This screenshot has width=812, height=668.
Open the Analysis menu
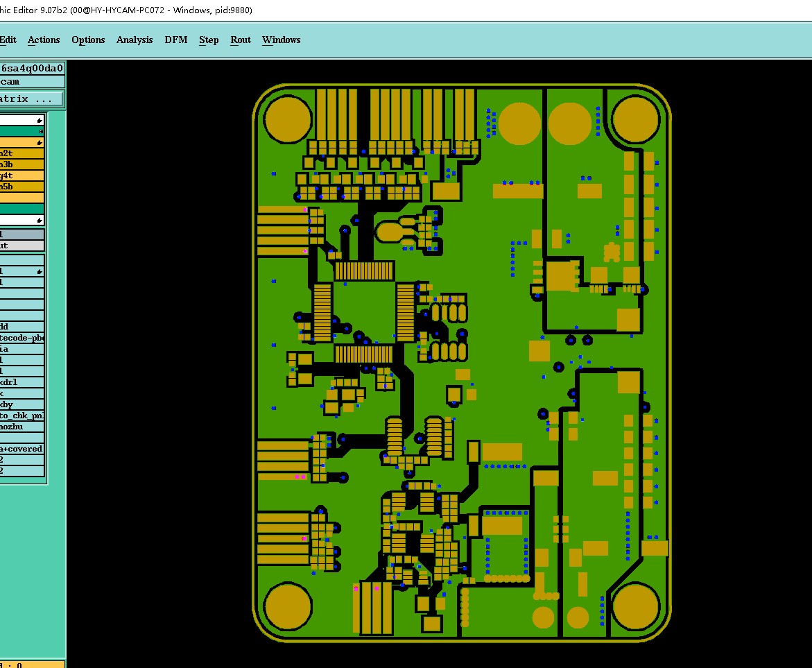click(135, 40)
